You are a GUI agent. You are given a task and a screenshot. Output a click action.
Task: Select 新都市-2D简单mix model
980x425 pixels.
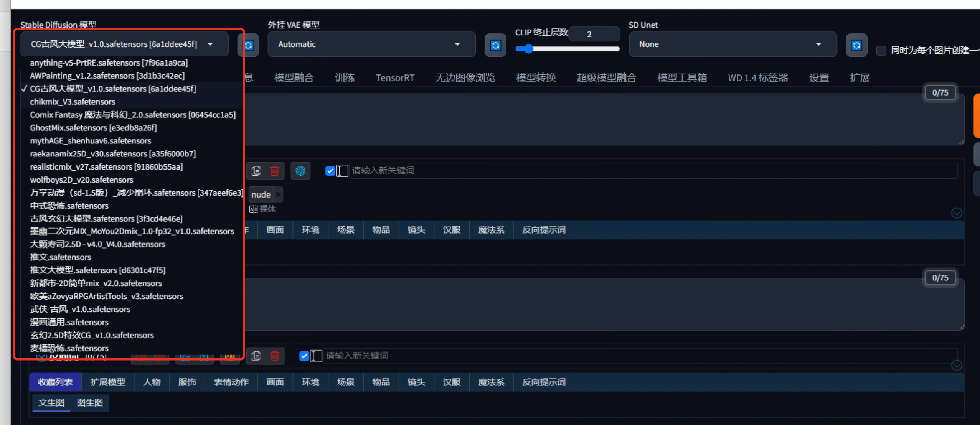(x=132, y=283)
